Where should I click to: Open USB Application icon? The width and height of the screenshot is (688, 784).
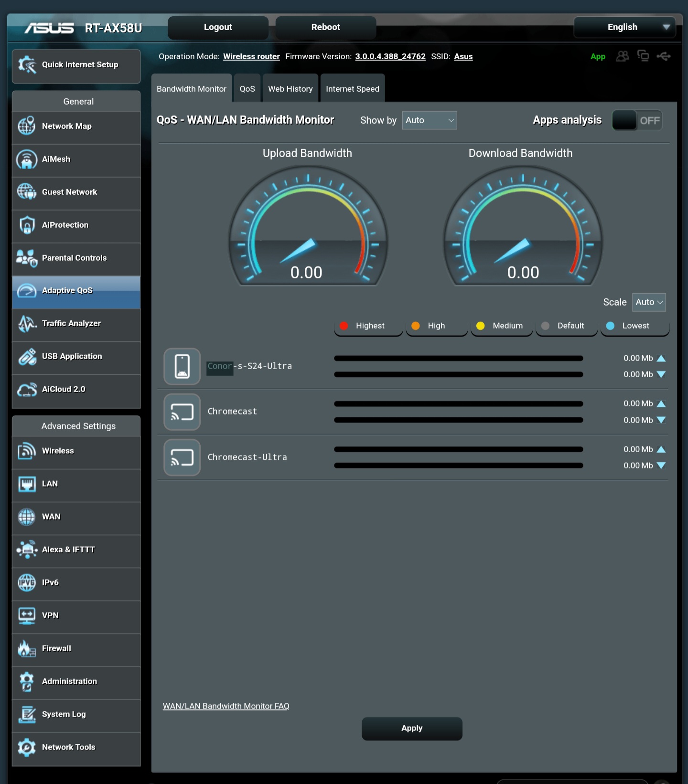pyautogui.click(x=27, y=356)
